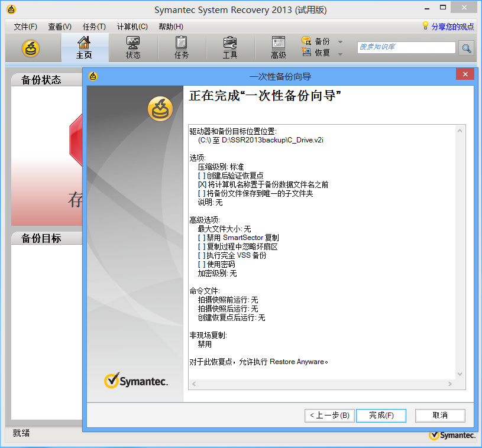The image size is (482, 448).
Task: Click the 将备份文件保存到唯一的子文件夹 line
Action: (x=255, y=194)
